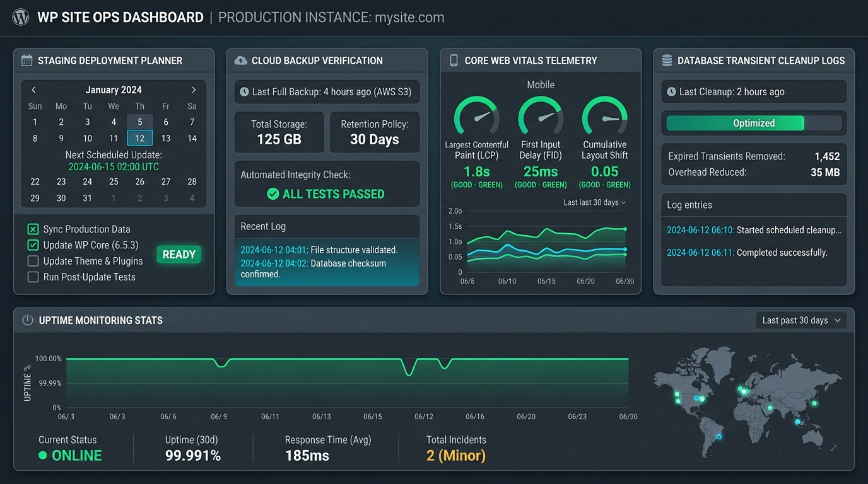
Task: Go to next month in calendar
Action: click(194, 90)
